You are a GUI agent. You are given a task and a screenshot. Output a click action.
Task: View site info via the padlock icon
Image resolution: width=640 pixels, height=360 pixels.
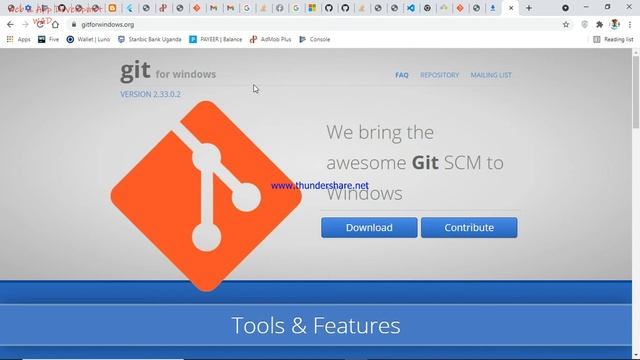coord(74,24)
